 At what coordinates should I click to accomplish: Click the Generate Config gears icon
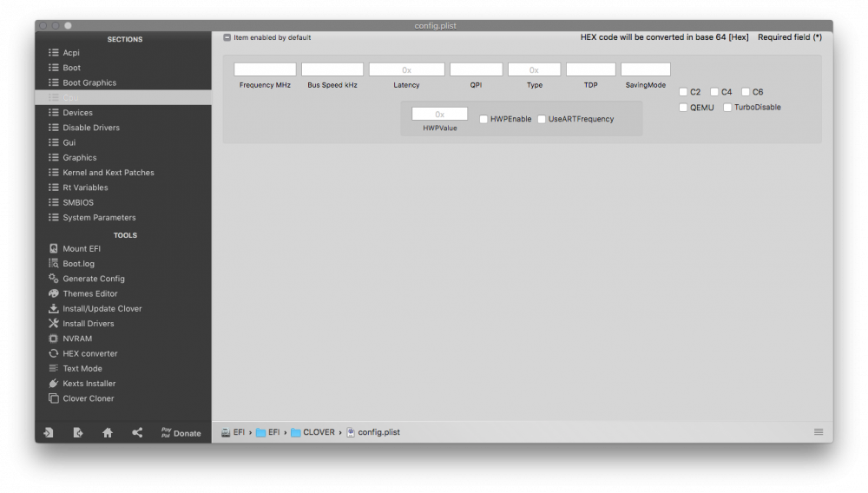click(53, 279)
